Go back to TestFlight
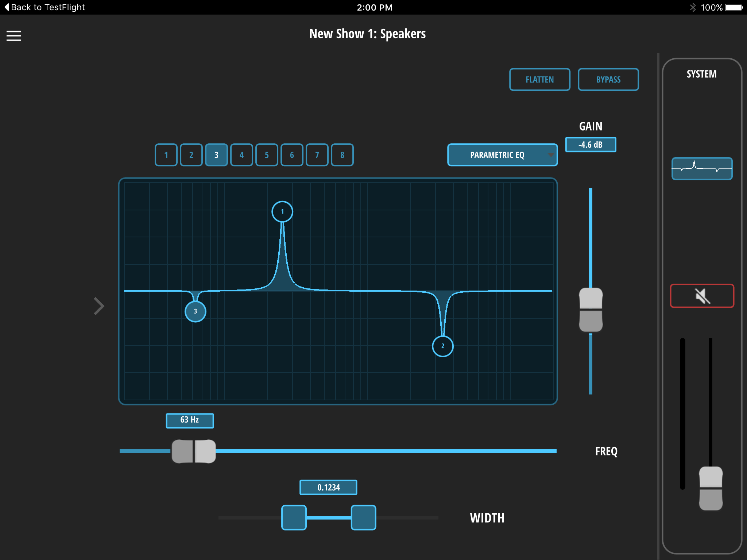747x560 pixels. [x=44, y=7]
